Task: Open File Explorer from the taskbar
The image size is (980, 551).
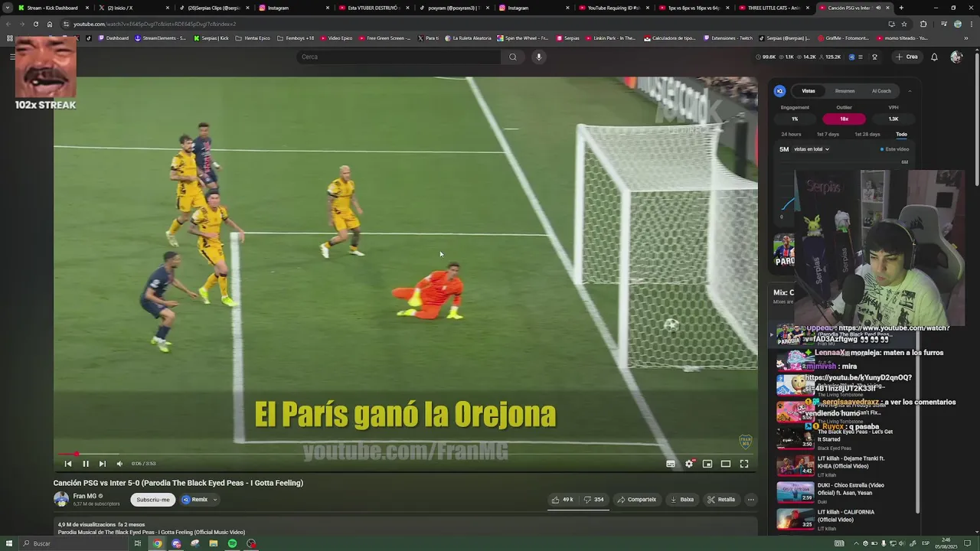Action: [214, 543]
